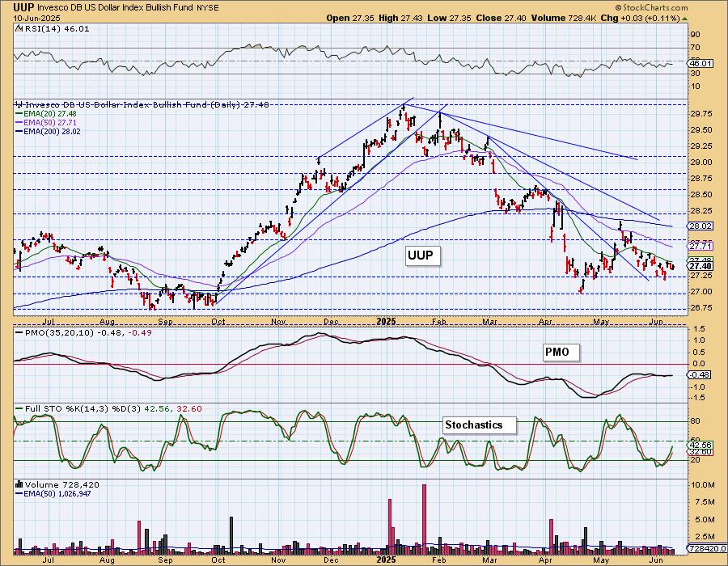The width and height of the screenshot is (728, 566).
Task: Click the PMO annotation box
Action: tap(561, 352)
